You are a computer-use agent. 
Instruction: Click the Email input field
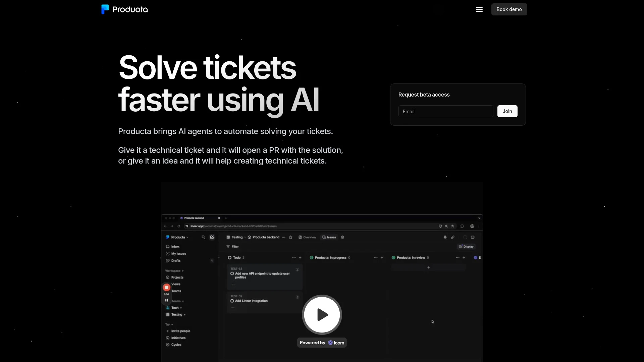(445, 111)
